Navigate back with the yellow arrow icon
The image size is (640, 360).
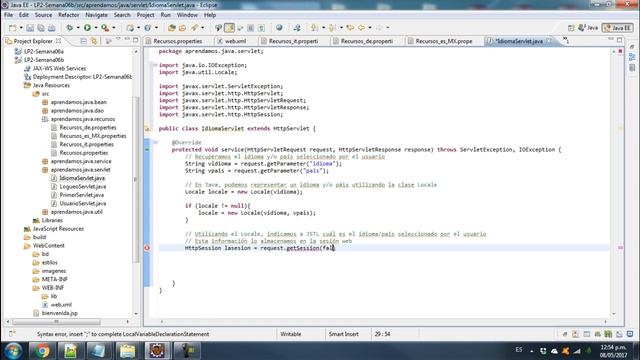point(362,28)
